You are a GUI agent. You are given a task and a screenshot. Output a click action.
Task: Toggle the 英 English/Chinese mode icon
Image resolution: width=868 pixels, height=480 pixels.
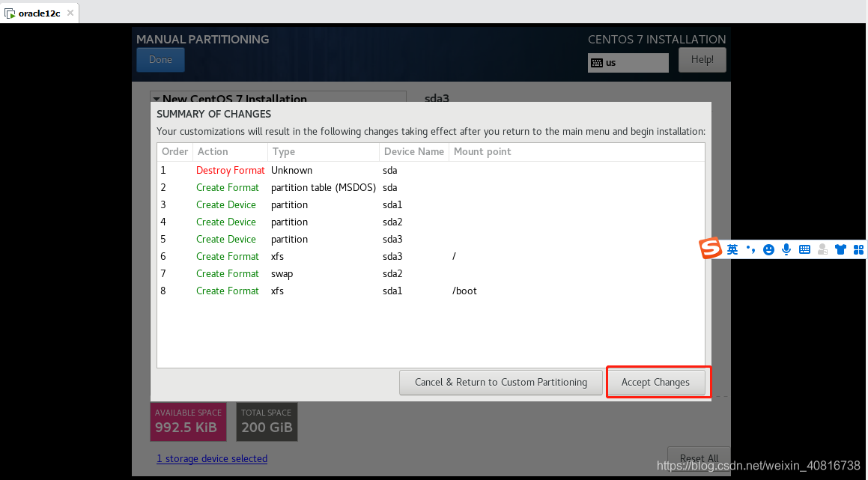click(x=732, y=249)
